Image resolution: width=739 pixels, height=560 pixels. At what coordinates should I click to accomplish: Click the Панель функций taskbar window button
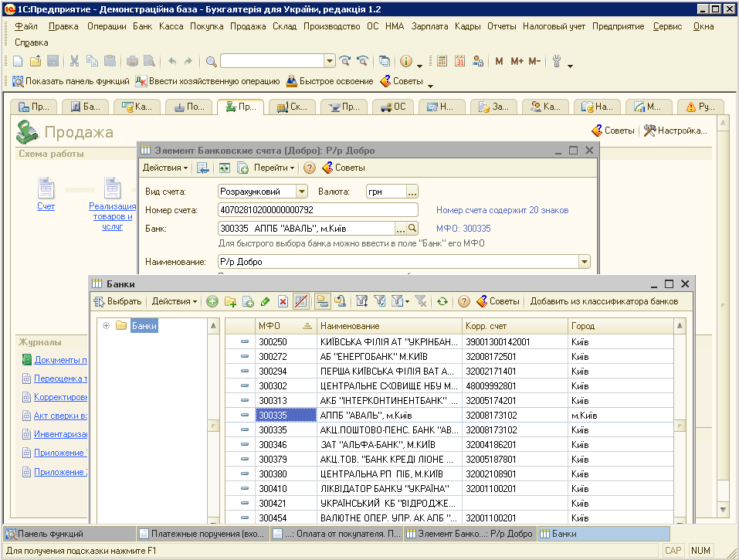69,534
